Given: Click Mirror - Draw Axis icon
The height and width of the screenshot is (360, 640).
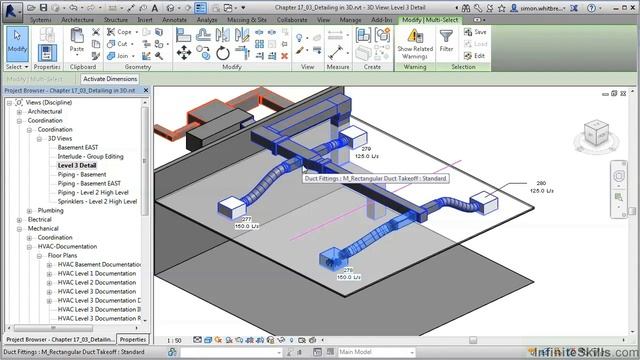Looking at the screenshot, I should 242,35.
